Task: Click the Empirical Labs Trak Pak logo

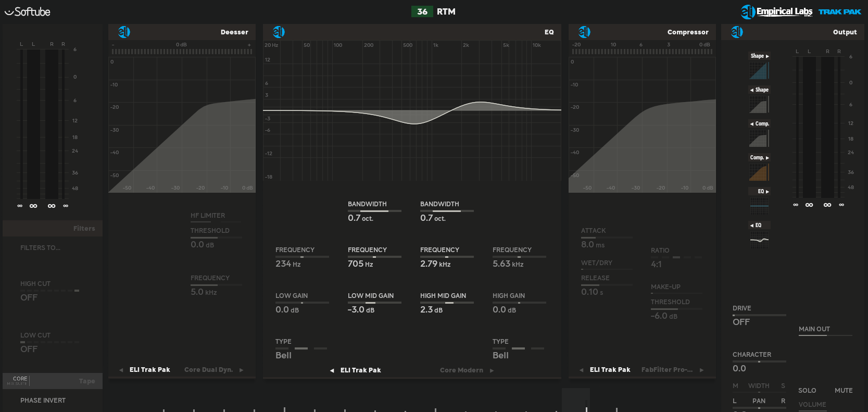Action: coord(801,11)
